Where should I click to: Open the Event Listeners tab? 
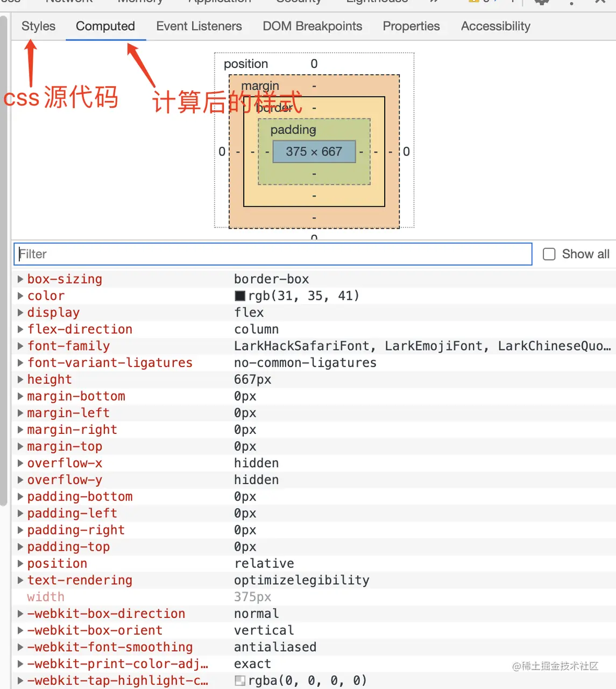click(199, 26)
